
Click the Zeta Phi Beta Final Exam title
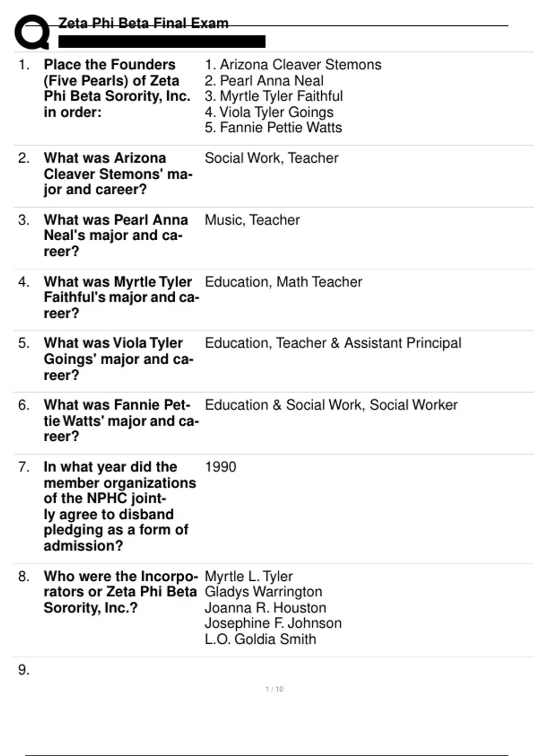143,23
